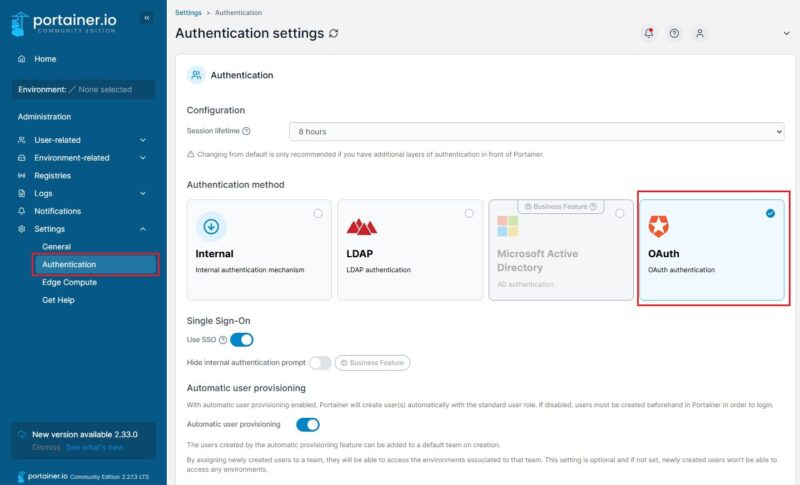Screen dimensions: 800x485
Task: Select the LDAP authentication radio button
Action: (469, 213)
